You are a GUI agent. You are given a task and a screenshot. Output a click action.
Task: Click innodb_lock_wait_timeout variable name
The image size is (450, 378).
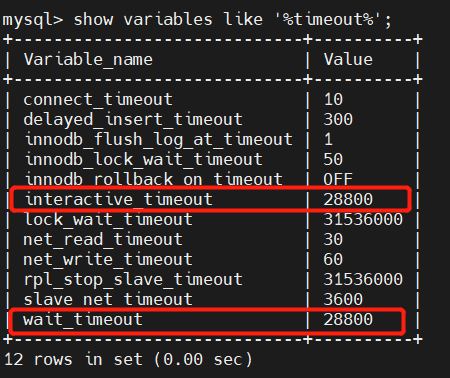pos(144,160)
